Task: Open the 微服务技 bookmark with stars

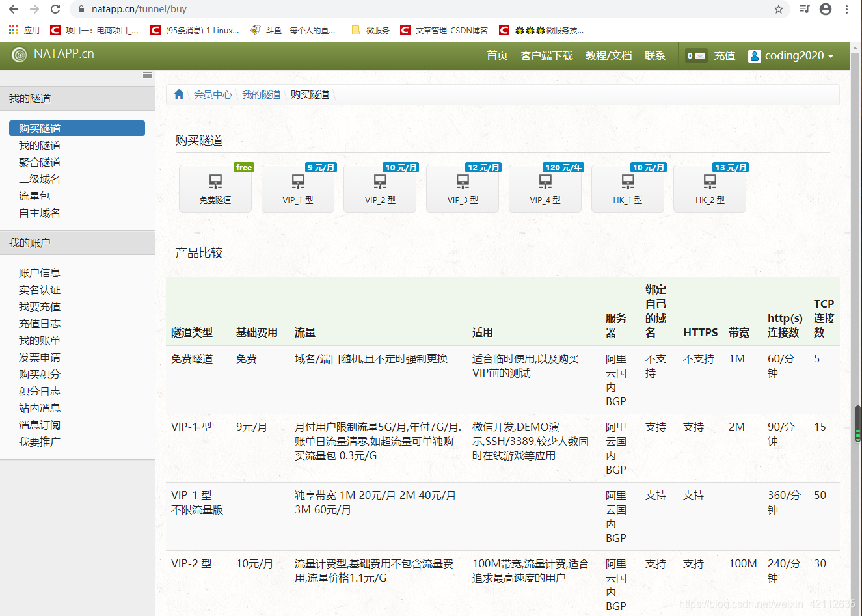Action: [x=542, y=30]
